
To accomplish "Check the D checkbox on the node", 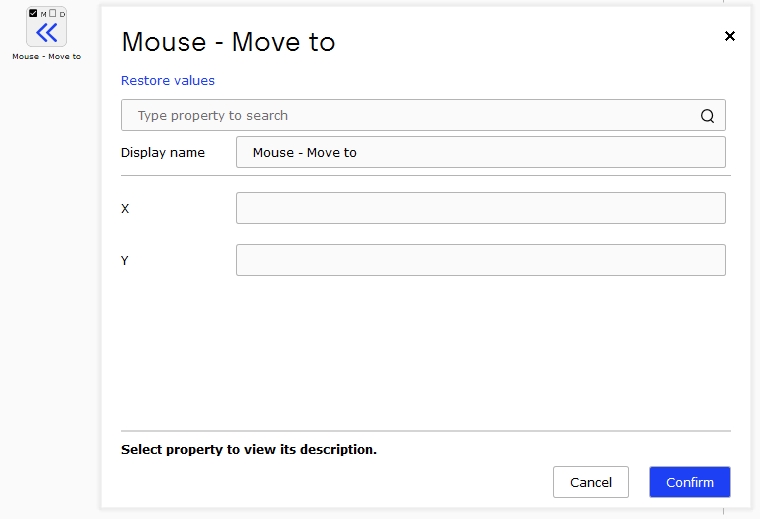I will click(x=53, y=13).
